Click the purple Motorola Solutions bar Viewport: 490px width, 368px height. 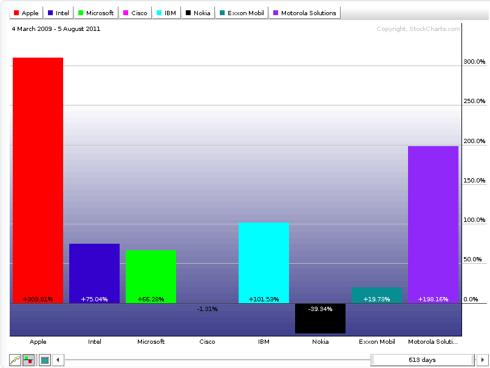(433, 224)
